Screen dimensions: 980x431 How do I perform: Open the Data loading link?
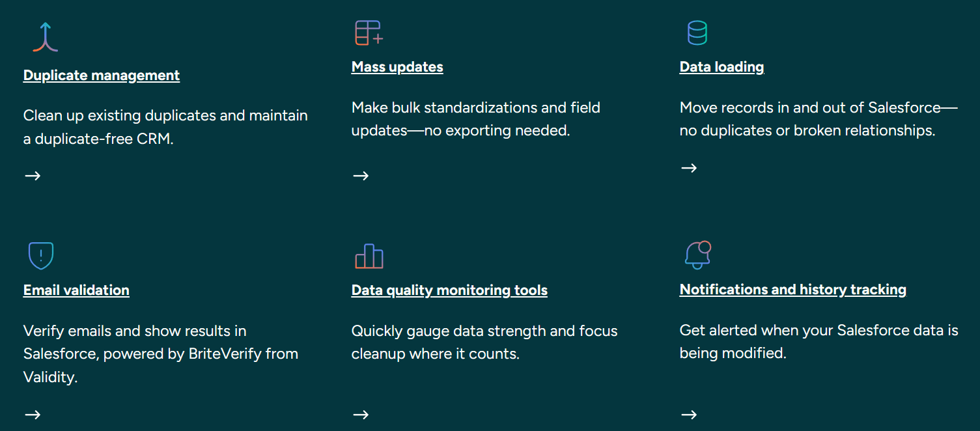pos(721,67)
